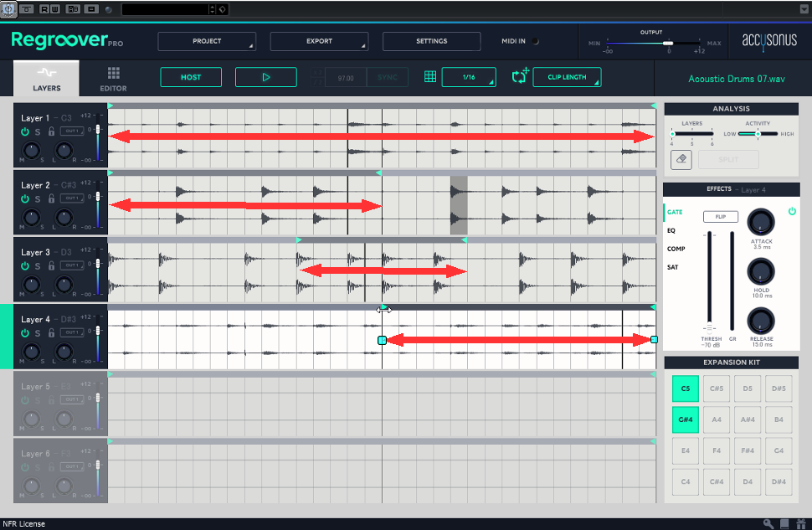
Task: Click the /2 tempo divider
Action: (317, 82)
